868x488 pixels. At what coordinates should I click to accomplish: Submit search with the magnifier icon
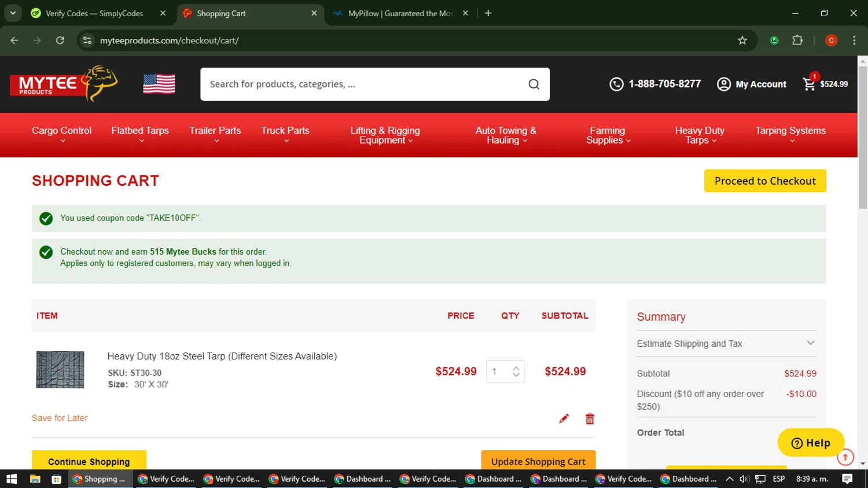(x=534, y=85)
